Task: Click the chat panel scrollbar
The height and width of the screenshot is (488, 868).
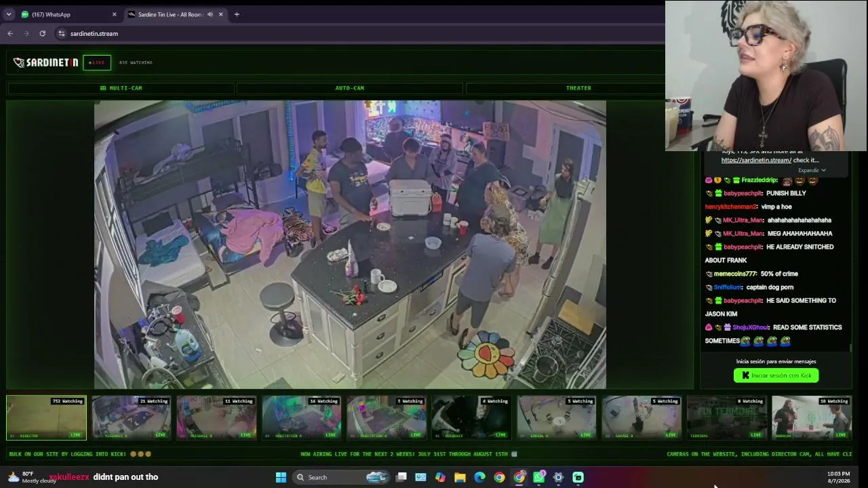Action: 850,347
